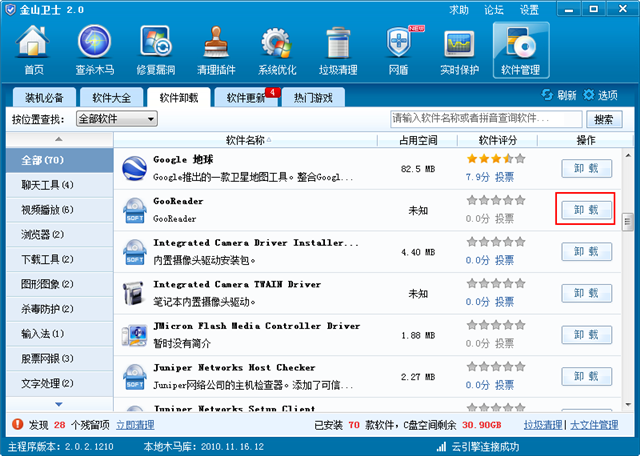Switch to 装机必备 tab

tap(44, 98)
